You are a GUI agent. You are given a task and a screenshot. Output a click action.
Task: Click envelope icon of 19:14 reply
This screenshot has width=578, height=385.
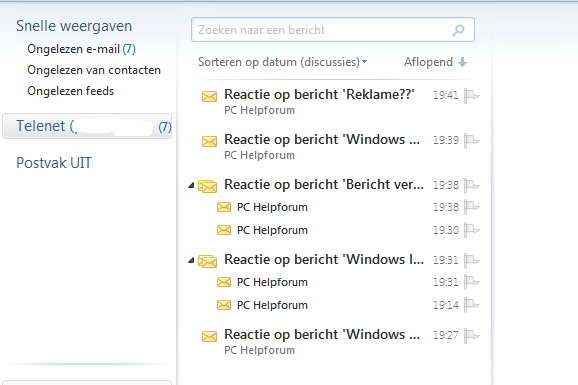[224, 305]
